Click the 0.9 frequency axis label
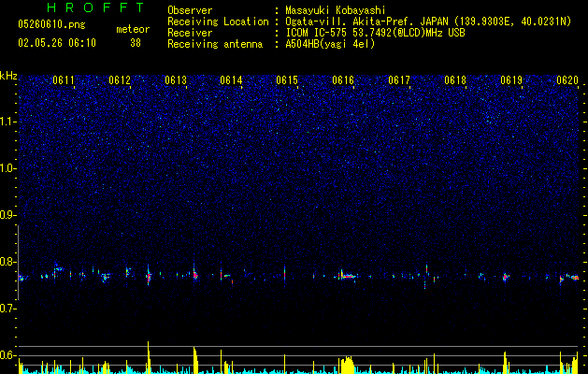 tap(8, 215)
